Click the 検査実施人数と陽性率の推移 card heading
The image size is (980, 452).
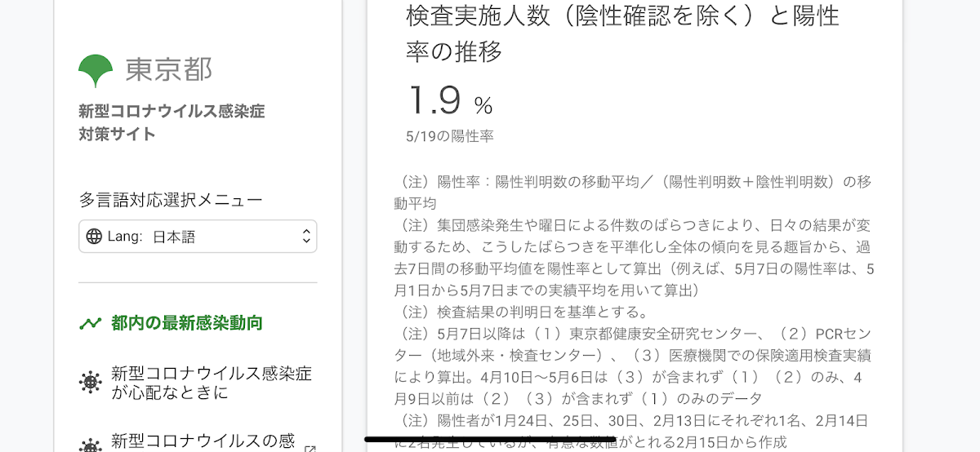pos(622,33)
